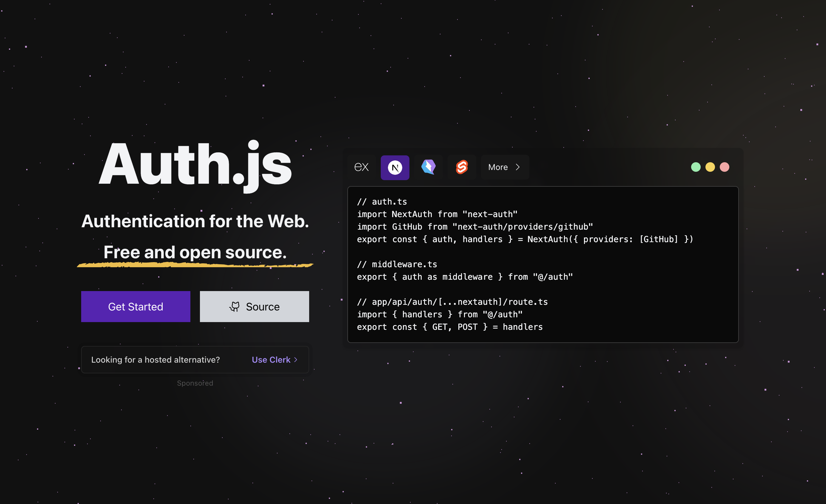The width and height of the screenshot is (826, 504).
Task: Follow the Use Clerk link
Action: (x=271, y=360)
